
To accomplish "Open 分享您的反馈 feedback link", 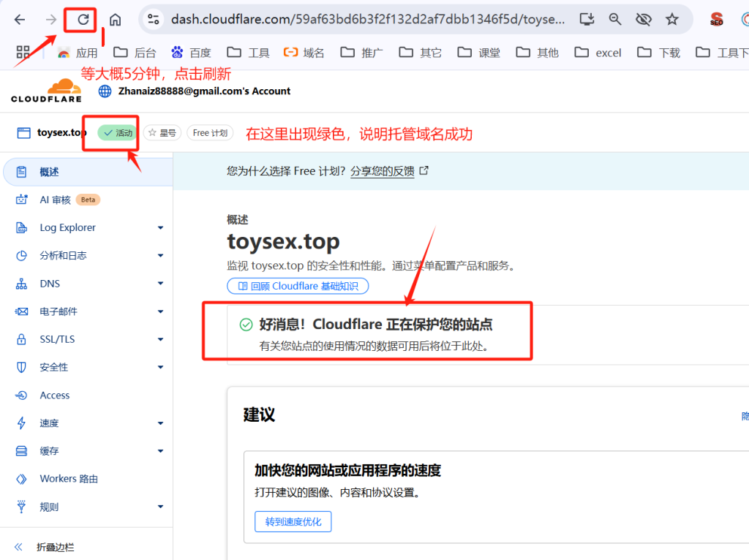I will pos(382,171).
